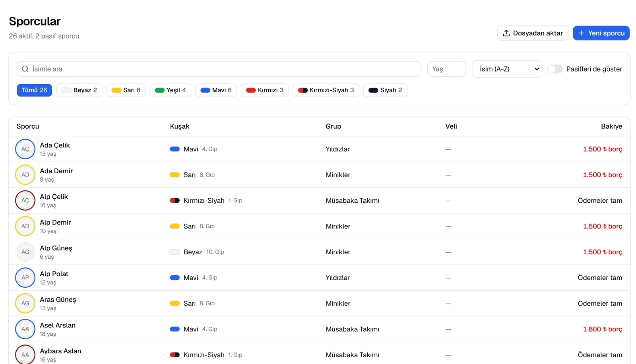Click the plus icon in Yeni sporcu
Image resolution: width=636 pixels, height=364 pixels.
point(581,33)
